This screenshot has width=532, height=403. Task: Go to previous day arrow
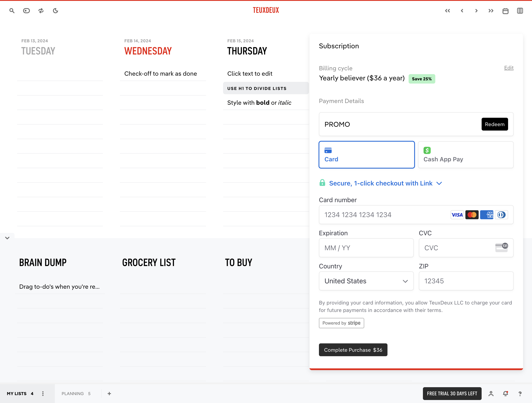point(462,11)
